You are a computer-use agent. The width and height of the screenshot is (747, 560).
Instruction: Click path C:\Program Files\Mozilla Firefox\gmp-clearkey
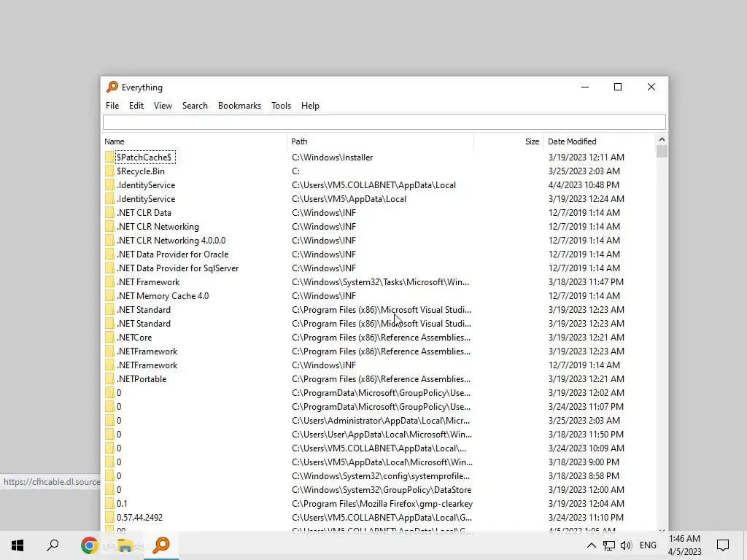click(x=382, y=503)
